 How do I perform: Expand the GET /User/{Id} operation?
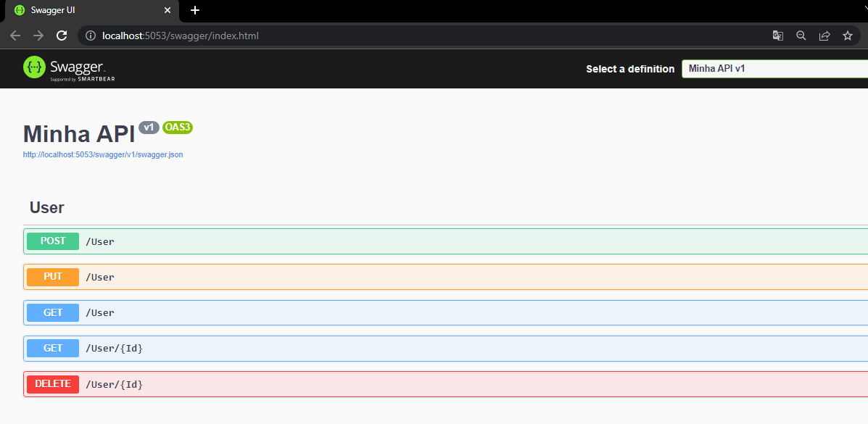tap(446, 348)
